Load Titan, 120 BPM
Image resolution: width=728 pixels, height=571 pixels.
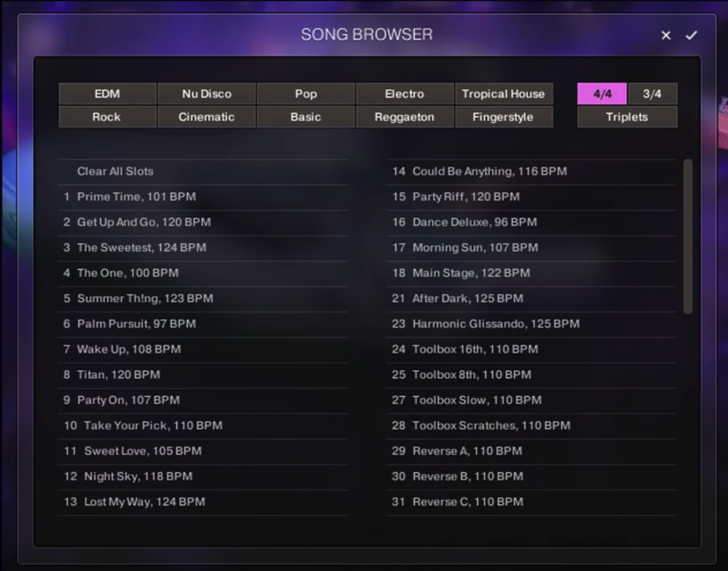click(x=203, y=375)
